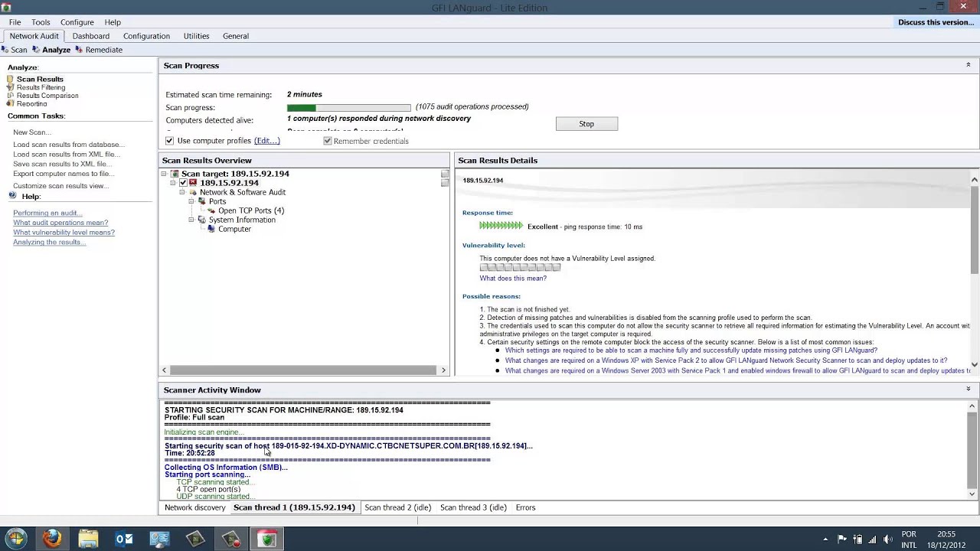Click What does this mean? link
The image size is (980, 551).
[x=513, y=279]
